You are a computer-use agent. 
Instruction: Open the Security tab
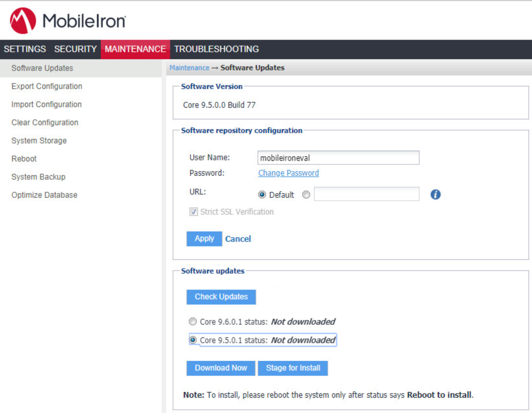pos(75,49)
